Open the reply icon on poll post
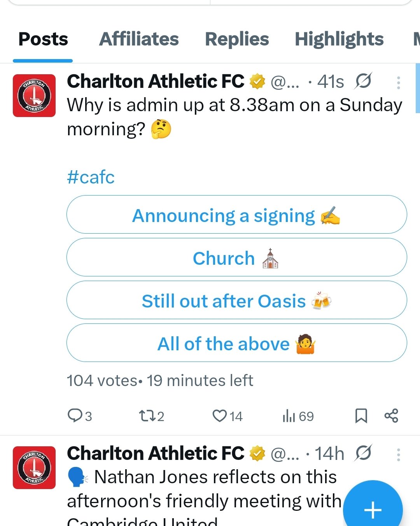420x526 pixels. point(74,416)
